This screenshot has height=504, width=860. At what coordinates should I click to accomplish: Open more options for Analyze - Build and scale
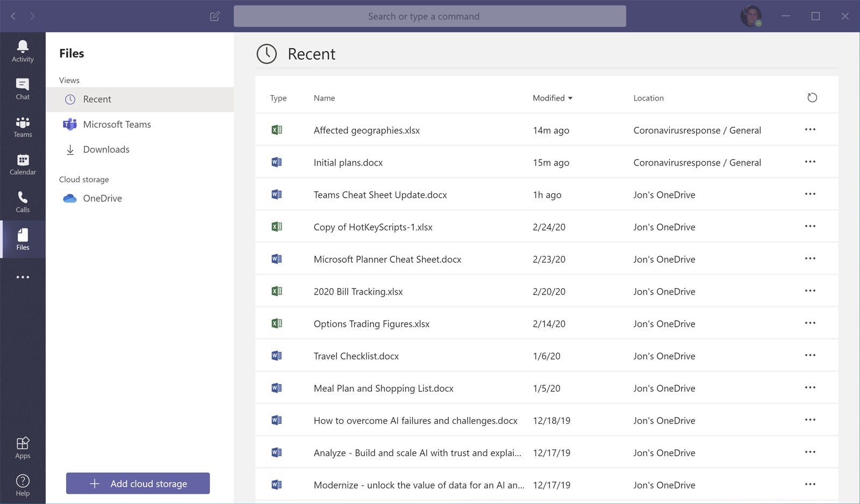pos(810,452)
